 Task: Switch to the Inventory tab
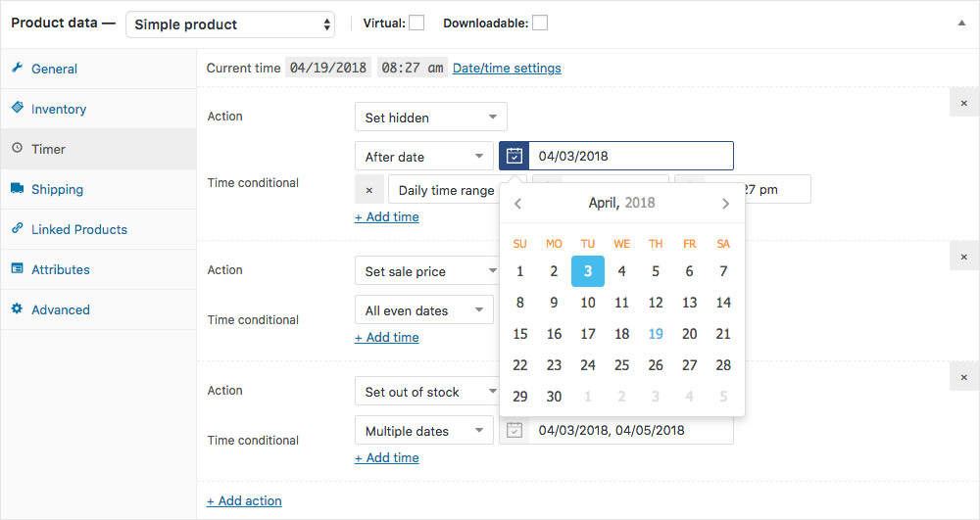point(59,109)
